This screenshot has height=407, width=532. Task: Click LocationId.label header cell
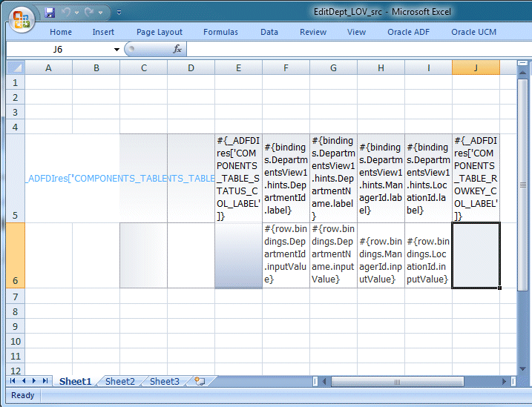point(429,178)
